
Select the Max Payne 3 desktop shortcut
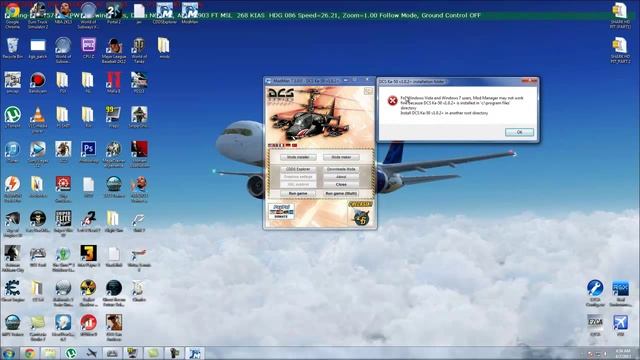coord(89,256)
